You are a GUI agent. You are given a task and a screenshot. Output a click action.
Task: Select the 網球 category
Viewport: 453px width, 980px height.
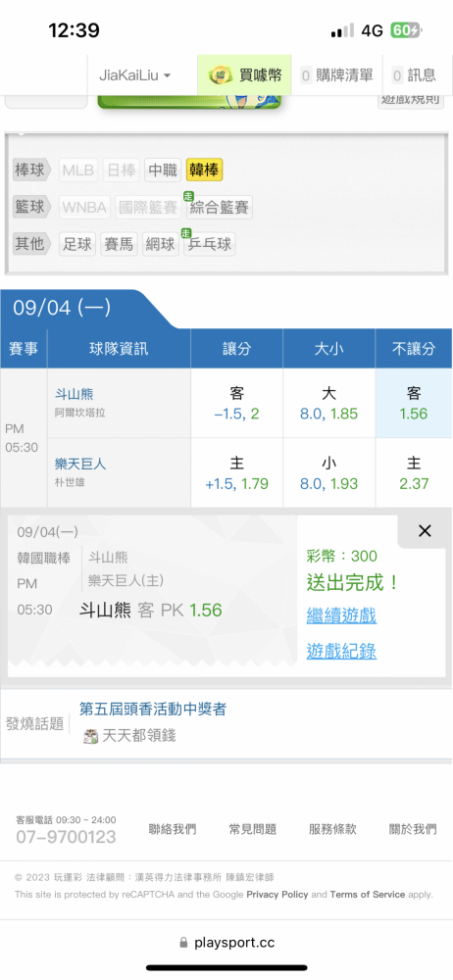coord(160,244)
